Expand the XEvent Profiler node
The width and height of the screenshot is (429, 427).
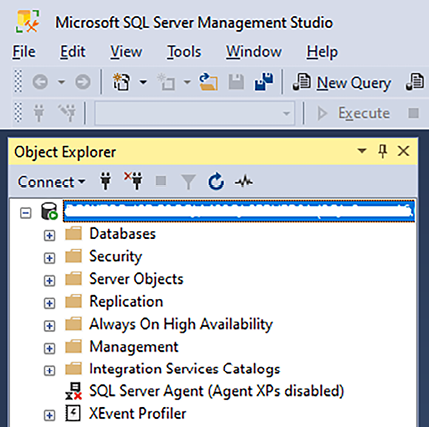(49, 415)
